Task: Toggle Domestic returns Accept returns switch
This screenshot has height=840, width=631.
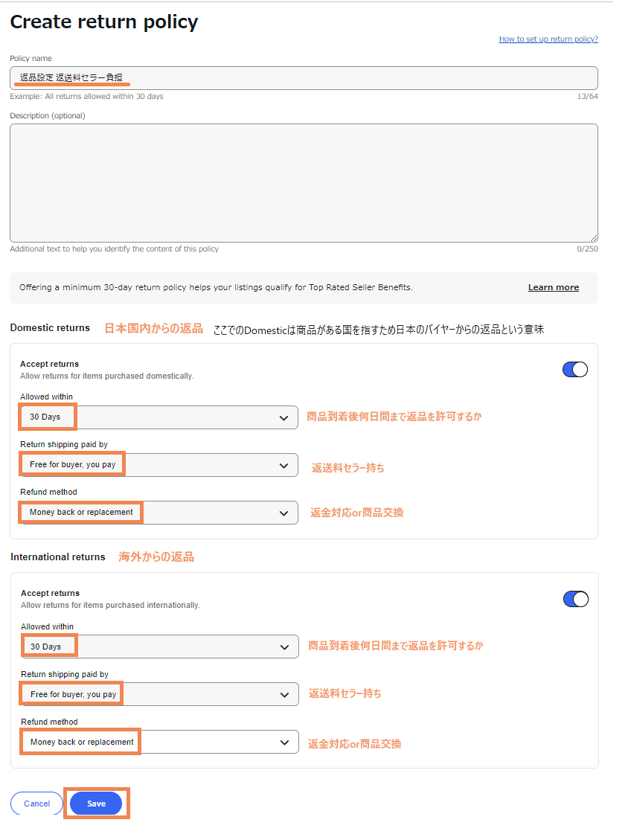Action: (574, 369)
